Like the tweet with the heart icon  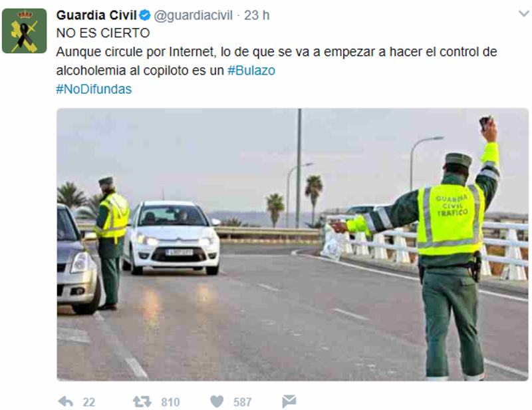coord(217,402)
